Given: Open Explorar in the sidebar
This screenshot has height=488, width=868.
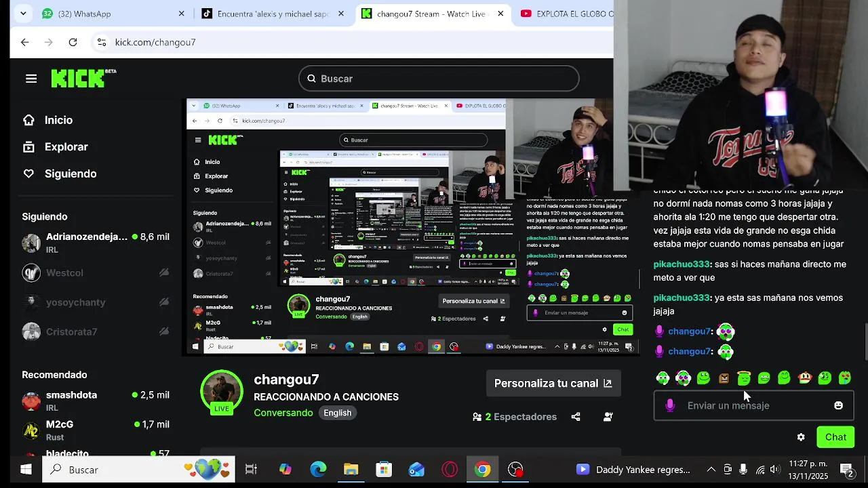Looking at the screenshot, I should click(55, 146).
